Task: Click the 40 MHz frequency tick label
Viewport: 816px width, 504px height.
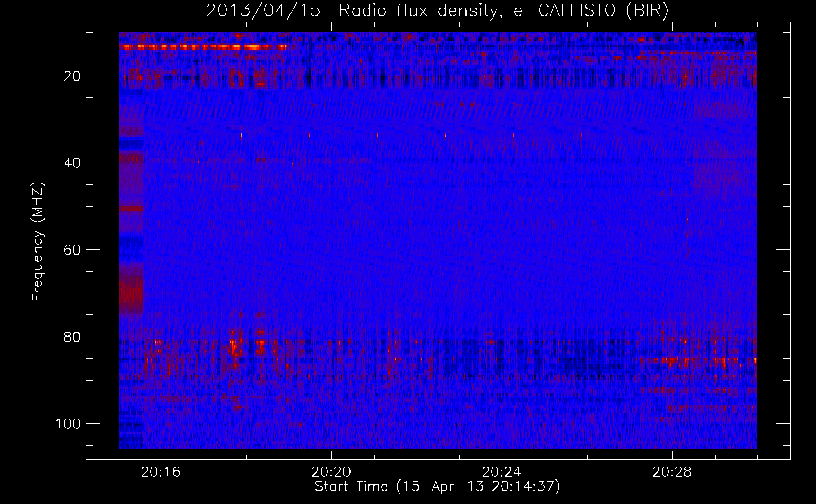Action: (73, 163)
